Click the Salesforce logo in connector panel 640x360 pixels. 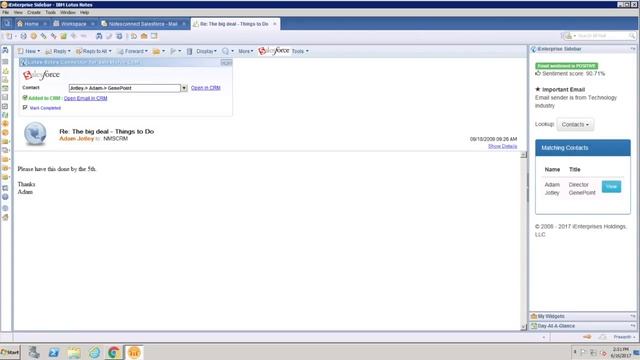coord(41,75)
